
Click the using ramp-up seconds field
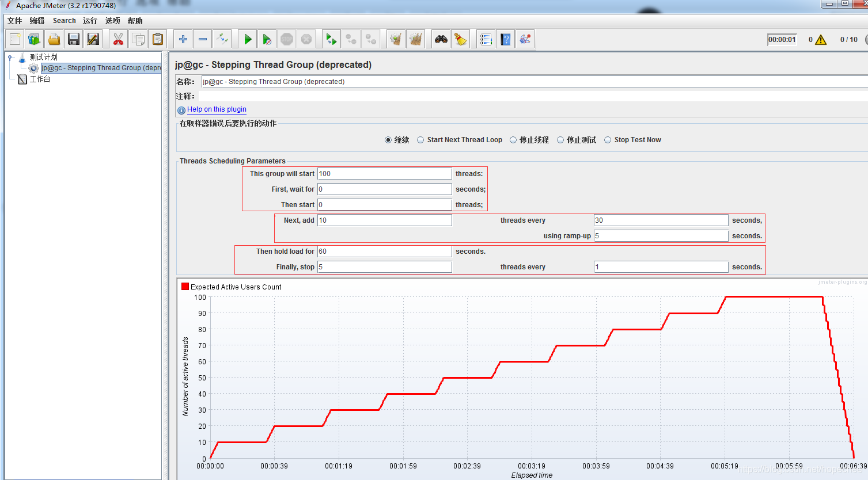pos(661,236)
